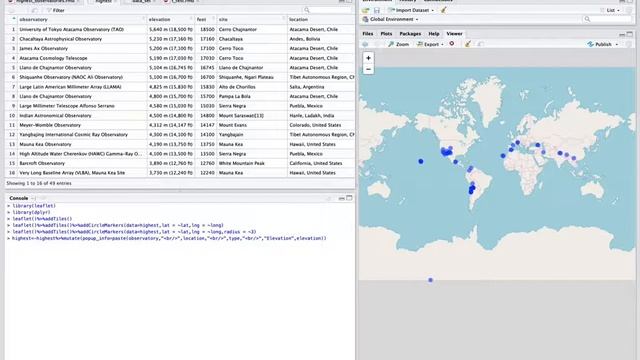Click 'Showing 1 to 16 of 49 entries' status
Screen dimensions: 640x360
39,183
